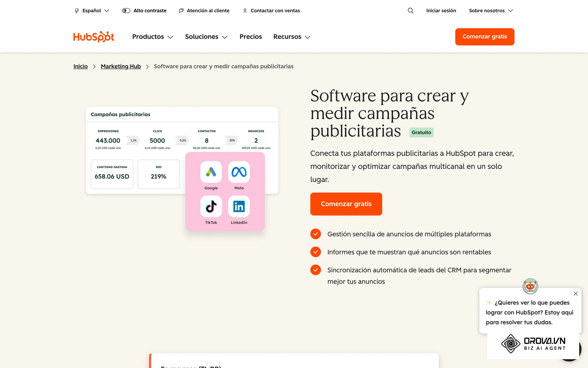Click the Meta icon tile
588x368 pixels.
pos(239,172)
